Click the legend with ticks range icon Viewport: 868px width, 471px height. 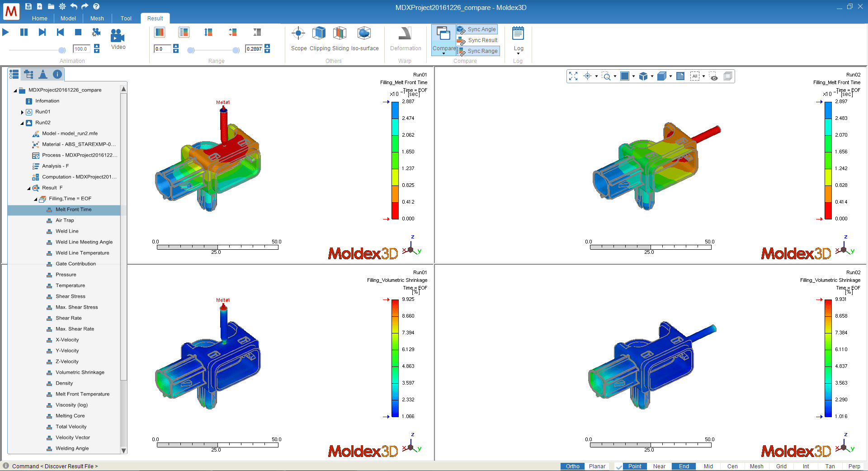(x=184, y=32)
